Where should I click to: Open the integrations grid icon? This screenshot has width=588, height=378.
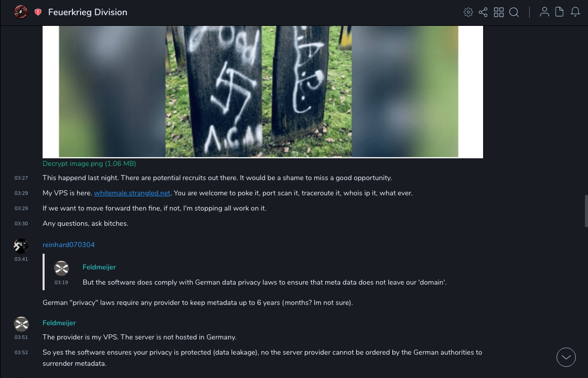pyautogui.click(x=499, y=12)
